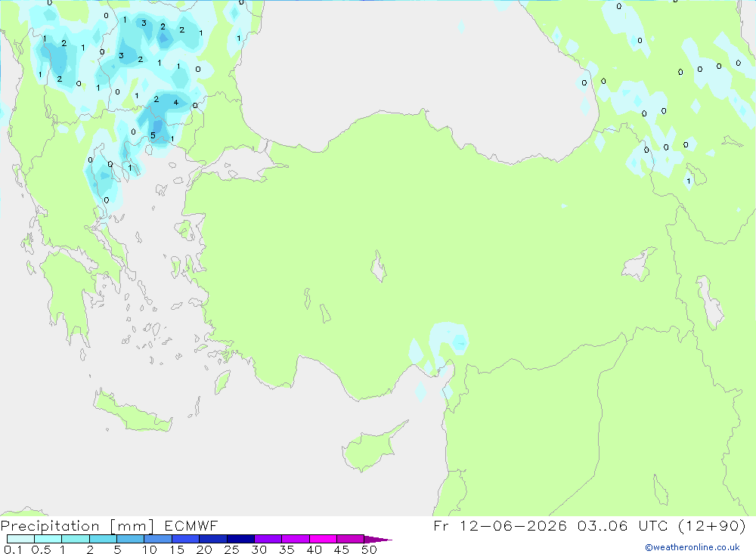The image size is (756, 554).
Task: Click the legend tick label '30'
Action: pyautogui.click(x=259, y=549)
